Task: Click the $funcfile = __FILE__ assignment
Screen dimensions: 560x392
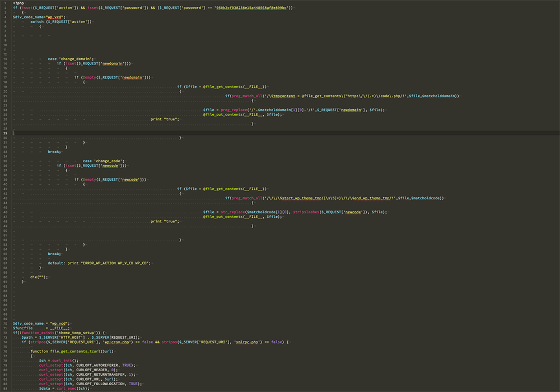Action: tap(41, 328)
